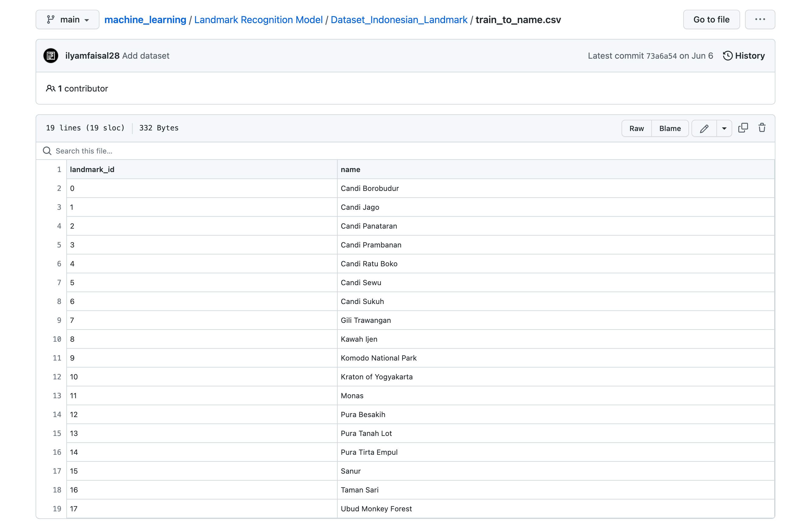Open the main branch dropdown

tap(68, 19)
